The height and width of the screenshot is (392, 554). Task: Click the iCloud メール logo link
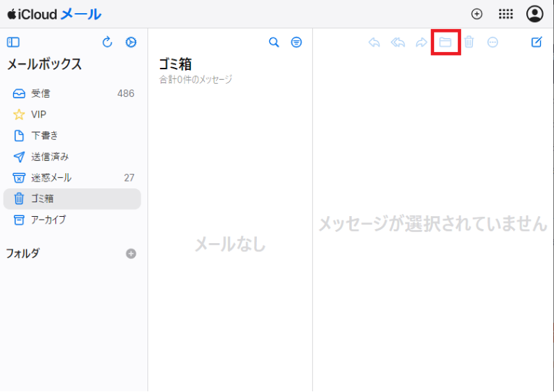[x=55, y=14]
